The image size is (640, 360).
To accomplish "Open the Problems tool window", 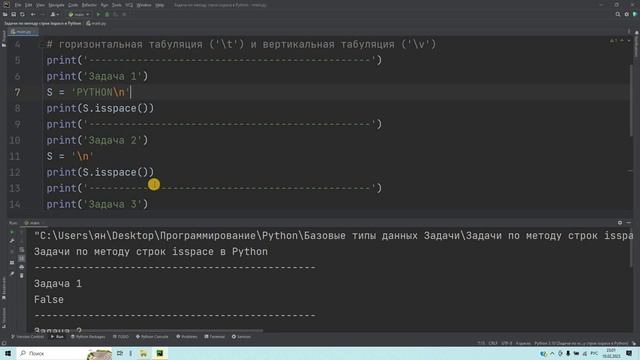I will 187,337.
